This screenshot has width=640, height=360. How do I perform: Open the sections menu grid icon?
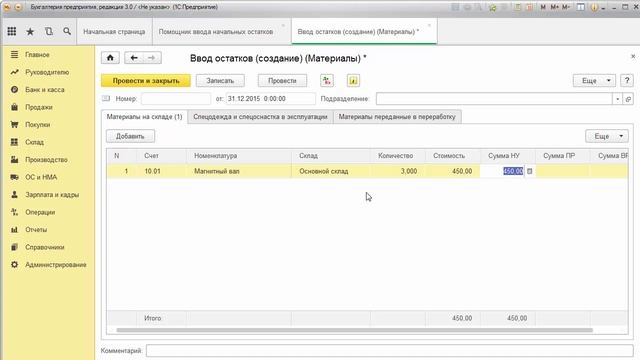(x=12, y=31)
